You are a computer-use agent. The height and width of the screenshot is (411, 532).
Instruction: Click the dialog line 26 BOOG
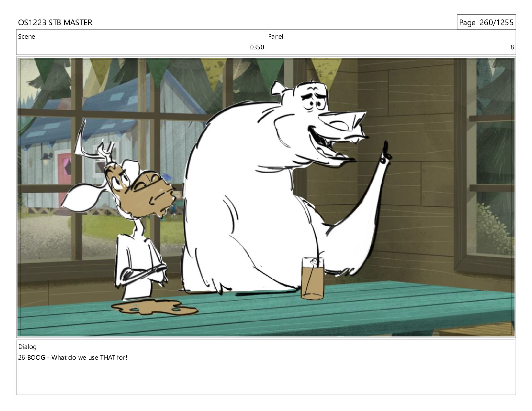pyautogui.click(x=73, y=357)
